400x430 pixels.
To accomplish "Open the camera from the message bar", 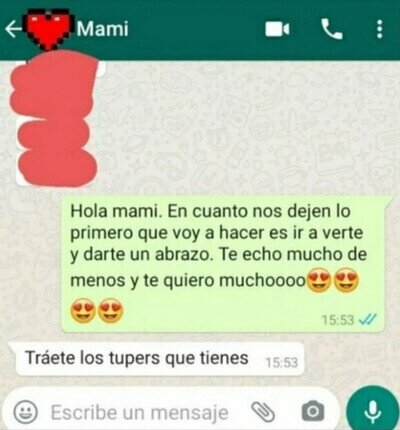I will point(313,412).
